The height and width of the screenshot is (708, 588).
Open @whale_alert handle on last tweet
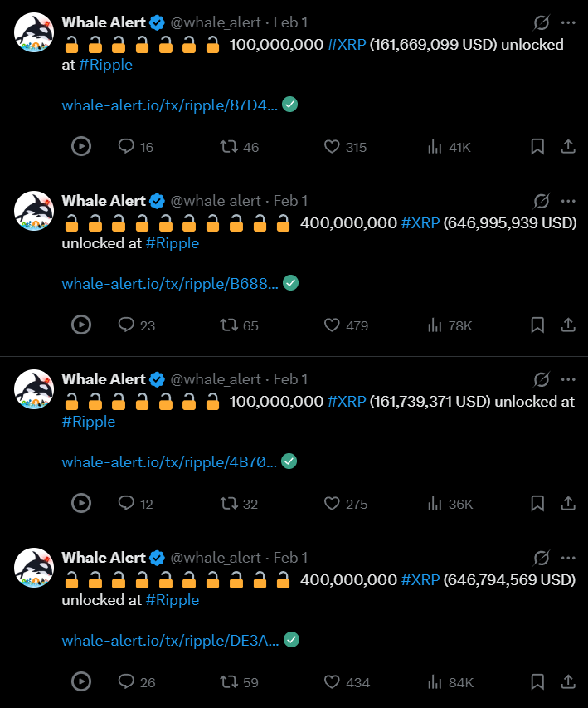(x=216, y=558)
